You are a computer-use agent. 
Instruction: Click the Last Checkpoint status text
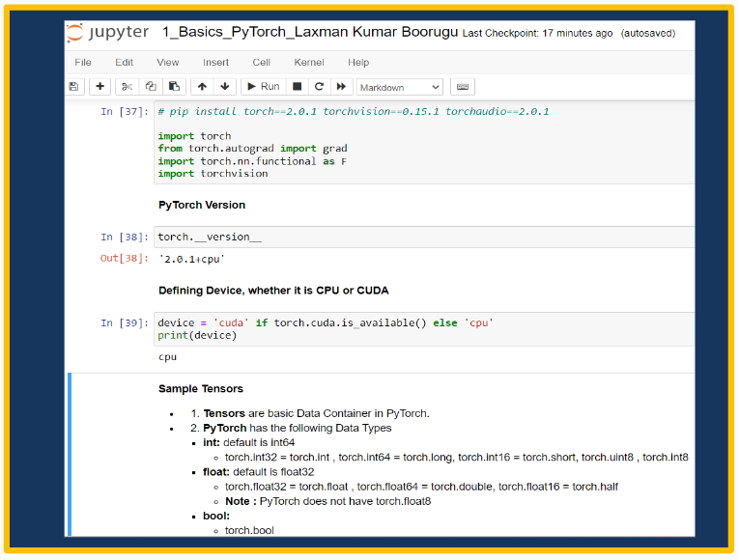pos(537,34)
